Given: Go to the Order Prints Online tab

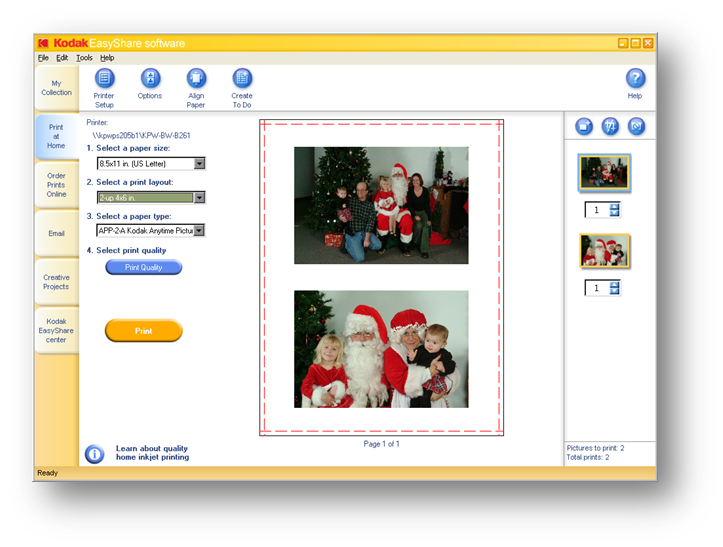Looking at the screenshot, I should tap(56, 184).
